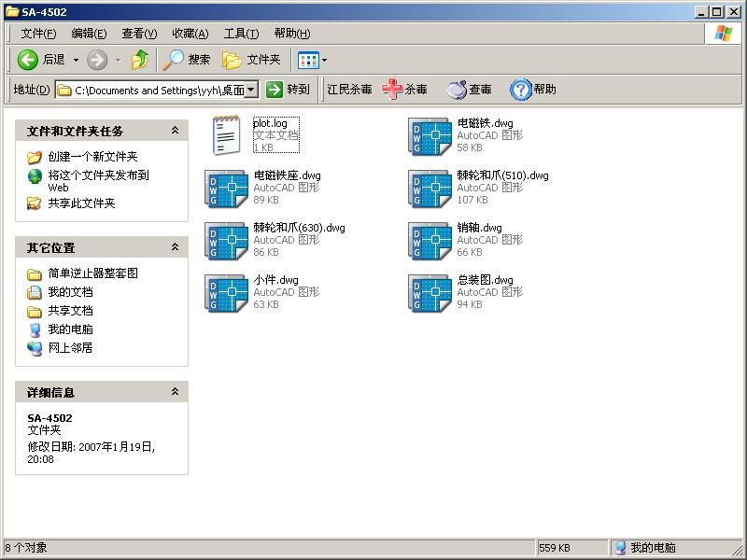The height and width of the screenshot is (560, 747).
Task: Click the 总装图.dwg file name
Action: (x=485, y=280)
